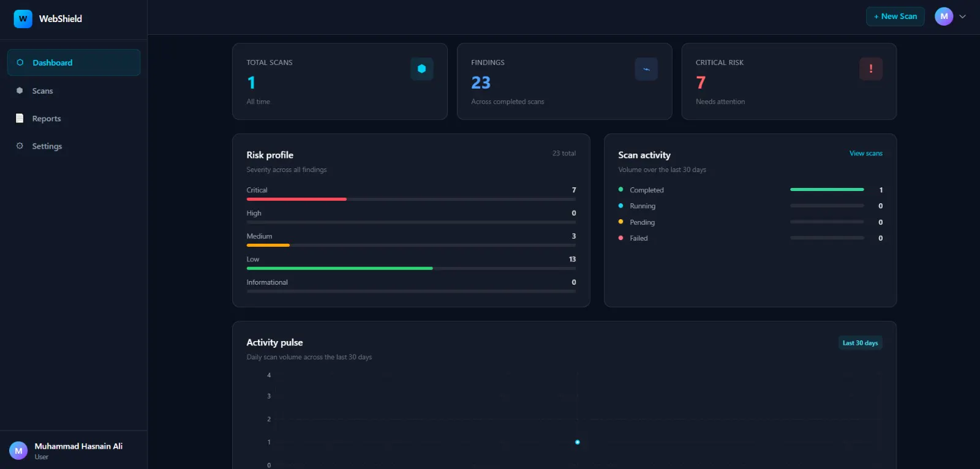Click the Scan activity heading
This screenshot has height=469, width=980.
click(x=644, y=155)
